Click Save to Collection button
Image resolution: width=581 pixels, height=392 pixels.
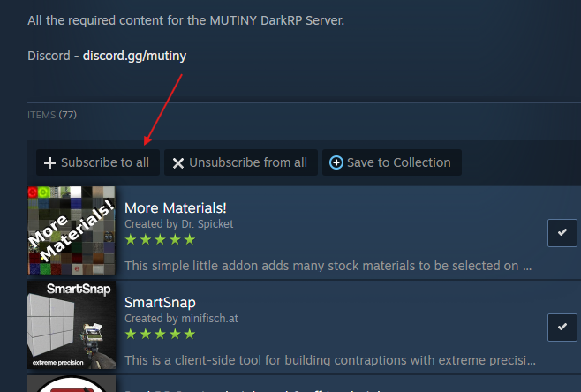[x=392, y=162]
